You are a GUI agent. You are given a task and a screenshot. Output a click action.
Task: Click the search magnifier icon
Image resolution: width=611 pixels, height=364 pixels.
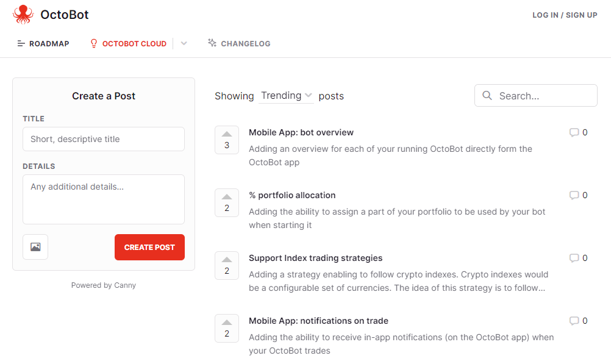point(487,96)
